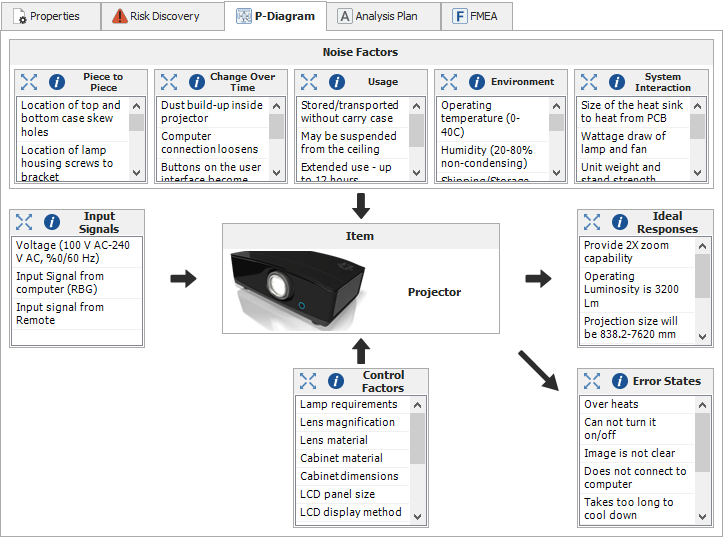Expand the Ideal Responses panel

592,222
